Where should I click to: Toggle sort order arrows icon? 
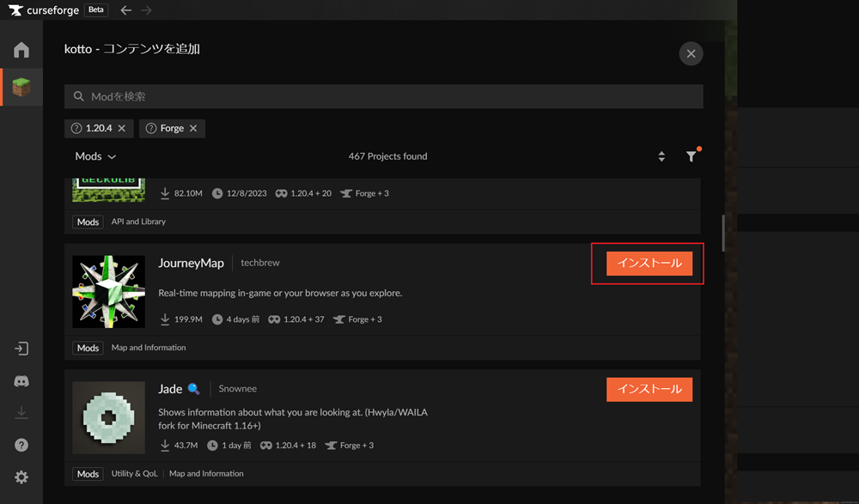tap(661, 156)
